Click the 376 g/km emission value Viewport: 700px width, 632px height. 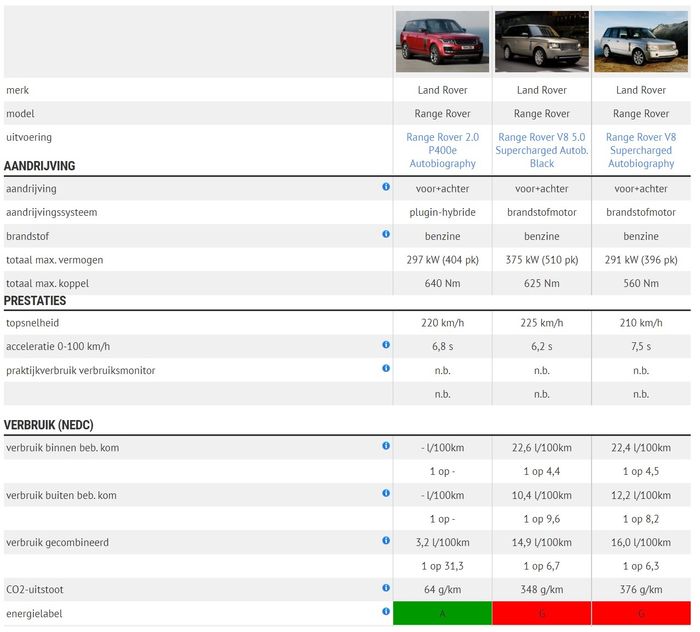pos(641,590)
